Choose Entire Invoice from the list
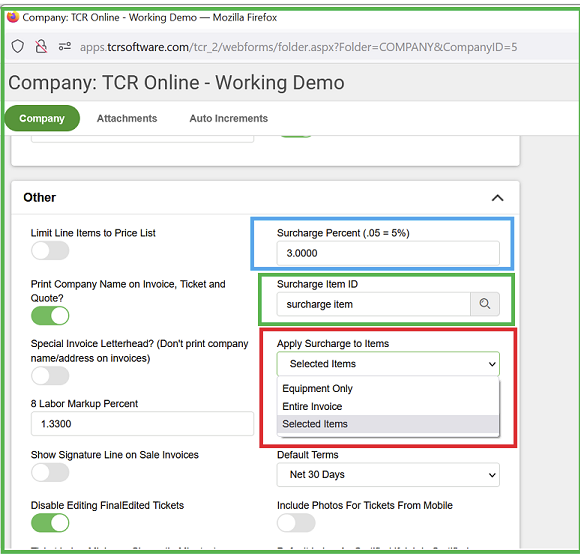The width and height of the screenshot is (580, 556). point(388,406)
